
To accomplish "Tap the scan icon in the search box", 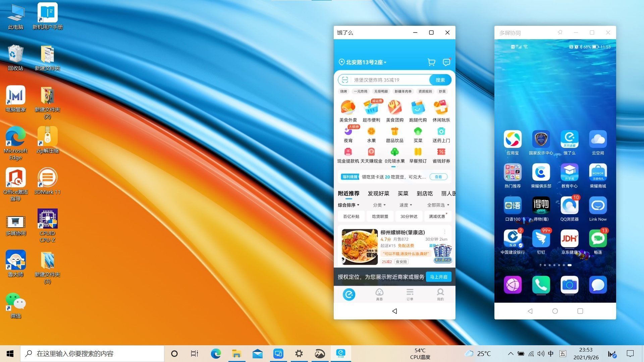I will click(344, 80).
